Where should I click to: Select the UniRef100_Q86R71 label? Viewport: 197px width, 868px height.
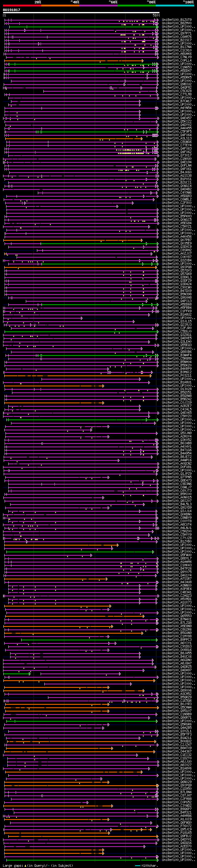pos(177,717)
